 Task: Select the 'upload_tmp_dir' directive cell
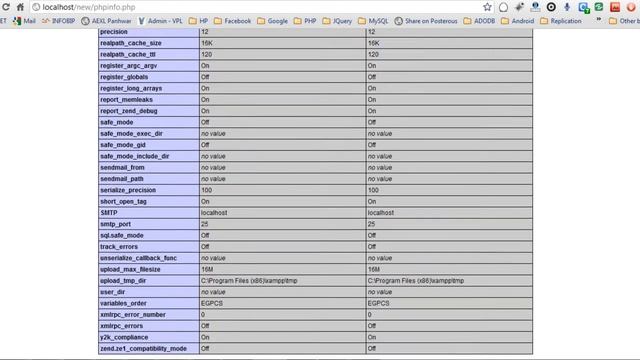pyautogui.click(x=149, y=281)
